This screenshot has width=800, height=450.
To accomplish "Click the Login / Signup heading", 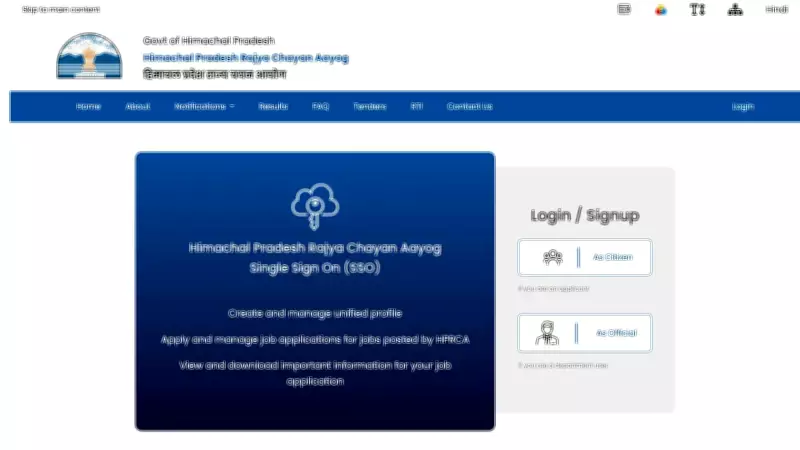I will coord(585,215).
